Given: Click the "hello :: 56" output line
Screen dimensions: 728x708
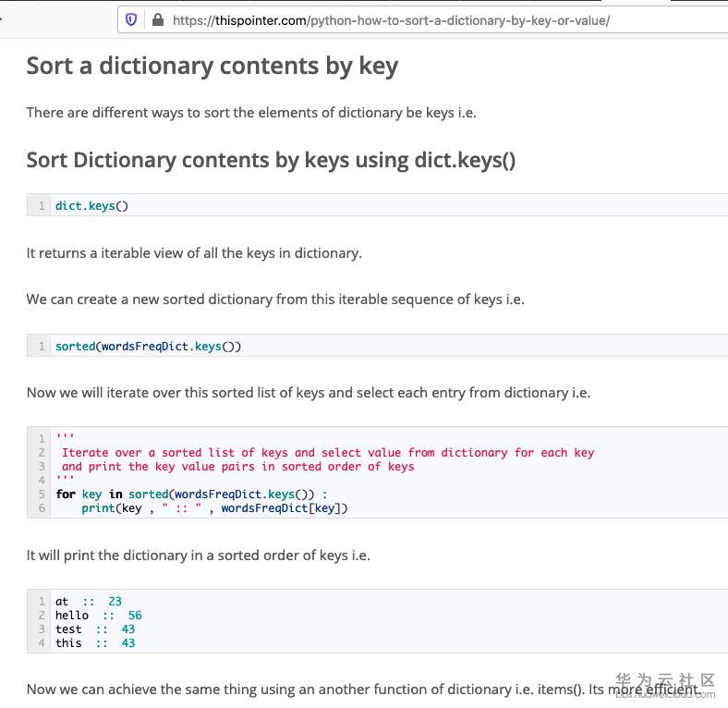Looking at the screenshot, I should [98, 616].
